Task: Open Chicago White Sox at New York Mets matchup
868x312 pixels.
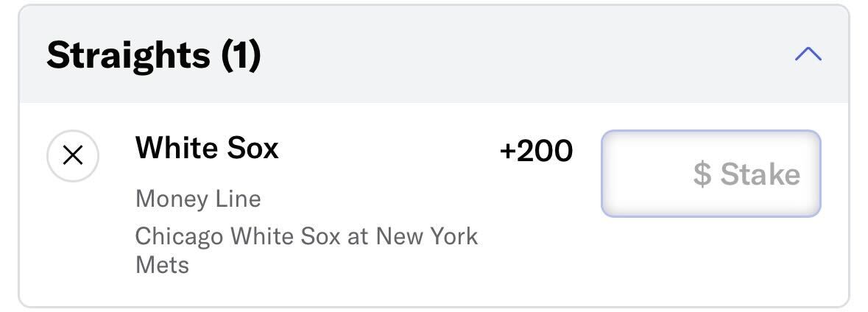Action: click(x=306, y=251)
